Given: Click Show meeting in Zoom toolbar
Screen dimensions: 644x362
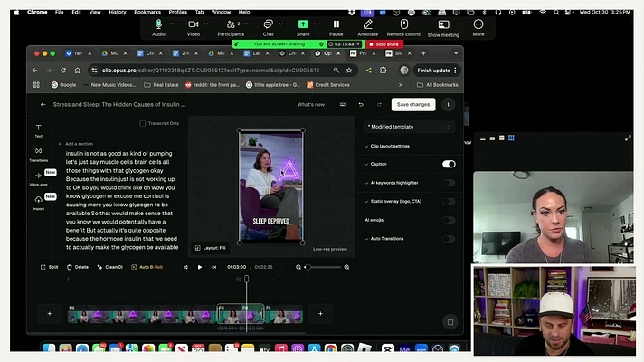Looking at the screenshot, I should coord(443,28).
